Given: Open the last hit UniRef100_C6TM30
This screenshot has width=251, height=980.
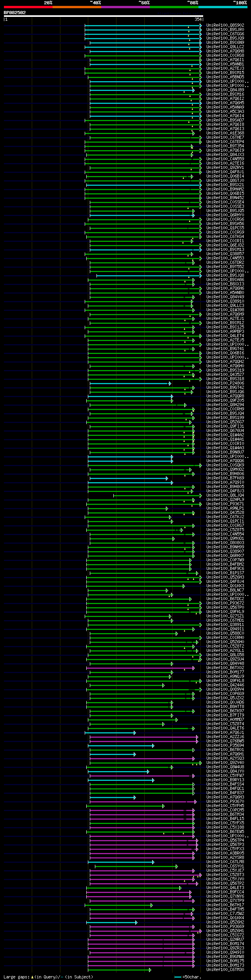Looking at the screenshot, I should [x=225, y=970].
